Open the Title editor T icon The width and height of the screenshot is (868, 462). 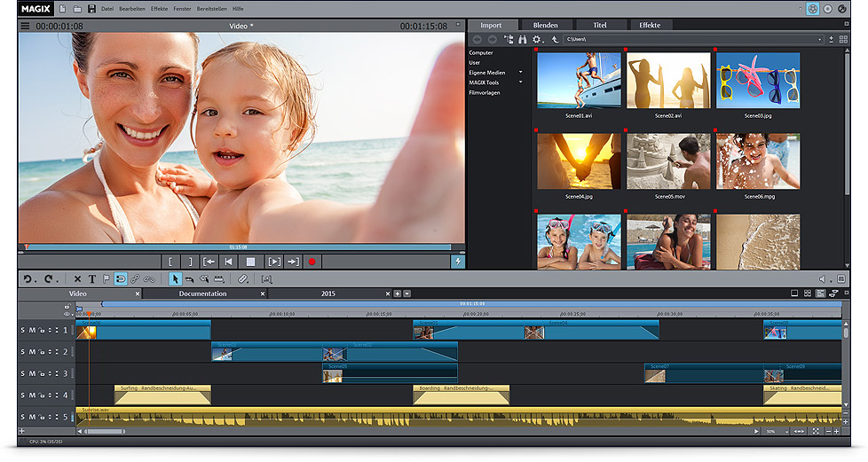92,279
